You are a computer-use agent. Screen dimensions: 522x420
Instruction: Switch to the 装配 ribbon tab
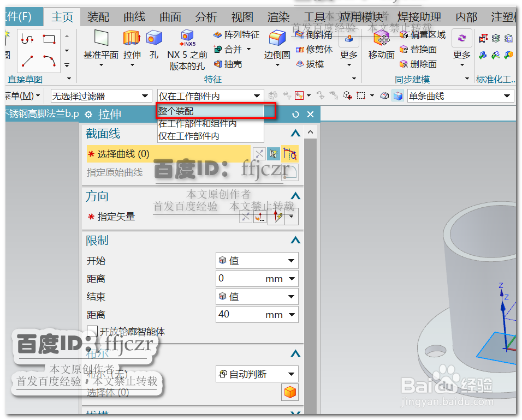point(98,16)
